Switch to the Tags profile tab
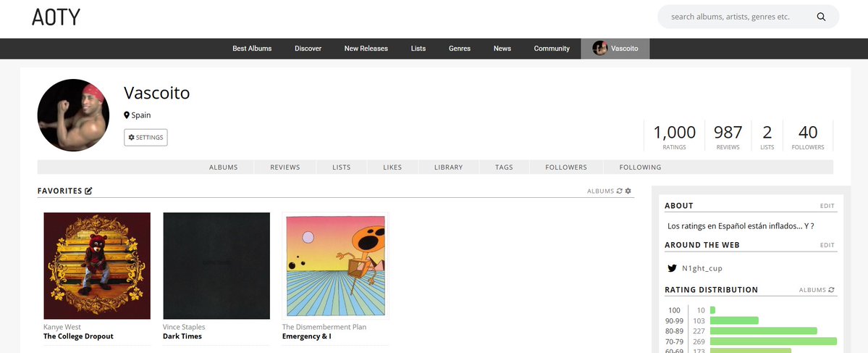The height and width of the screenshot is (353, 868). [x=505, y=167]
